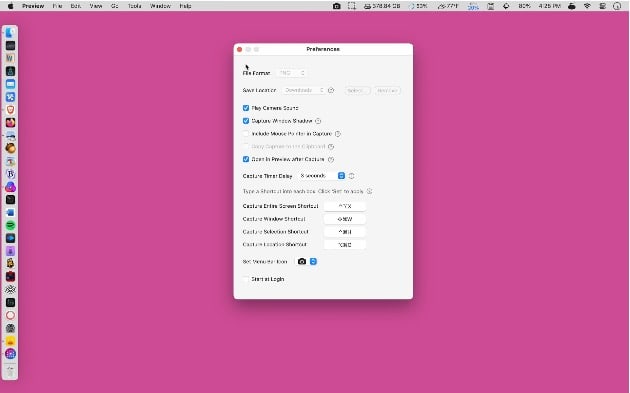Click help icon beside Capture Timer Delay
Viewport: 630px width, 393px height.
click(x=352, y=176)
